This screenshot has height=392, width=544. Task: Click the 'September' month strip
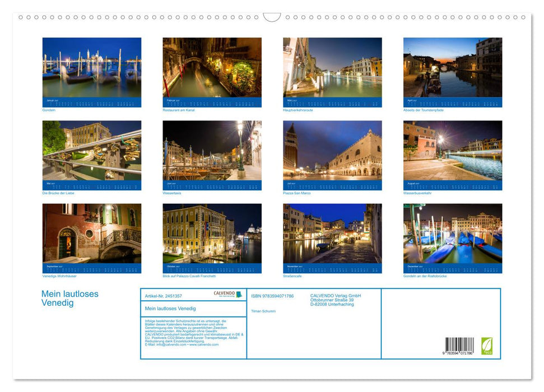92,268
